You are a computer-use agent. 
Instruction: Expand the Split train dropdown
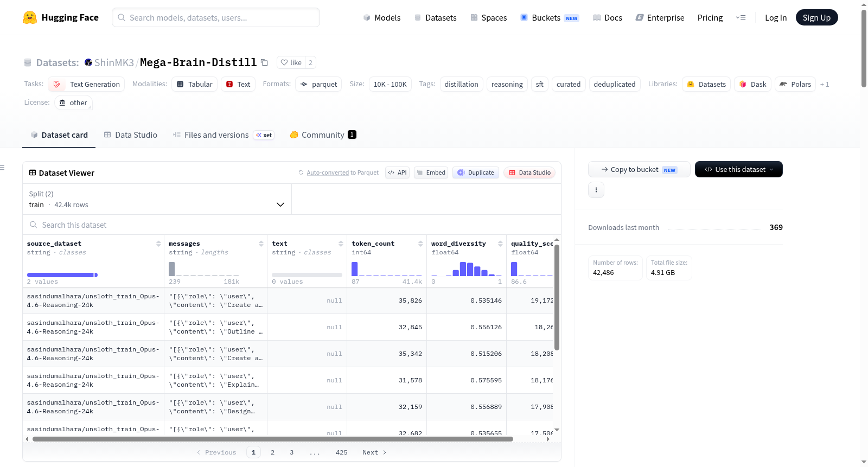(x=157, y=199)
